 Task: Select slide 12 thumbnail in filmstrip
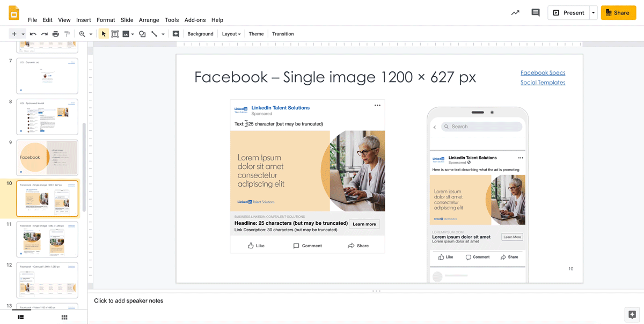pyautogui.click(x=47, y=279)
